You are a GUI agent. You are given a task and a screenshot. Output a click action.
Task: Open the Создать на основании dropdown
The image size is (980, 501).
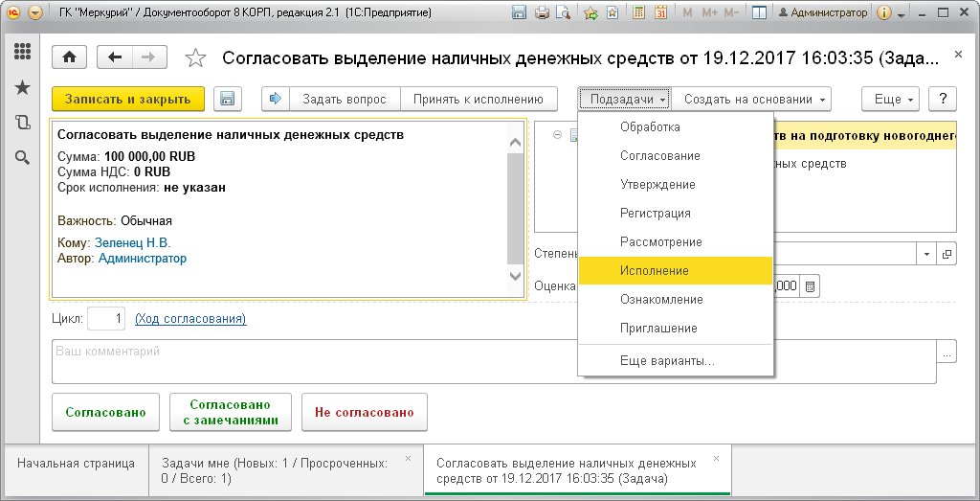(752, 99)
